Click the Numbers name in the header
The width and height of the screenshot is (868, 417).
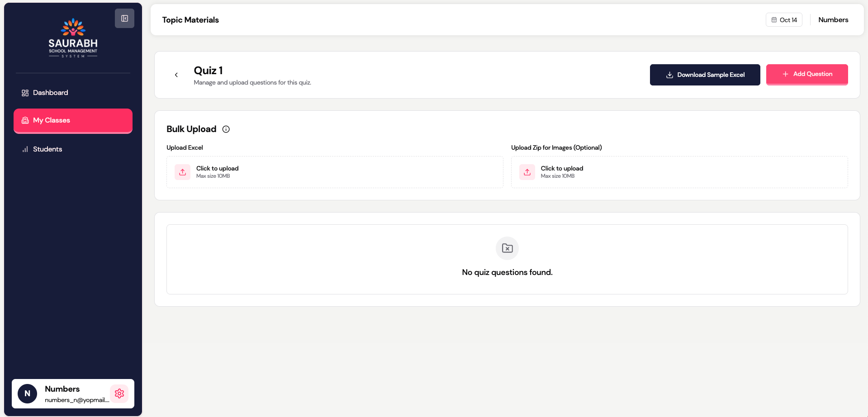(833, 20)
